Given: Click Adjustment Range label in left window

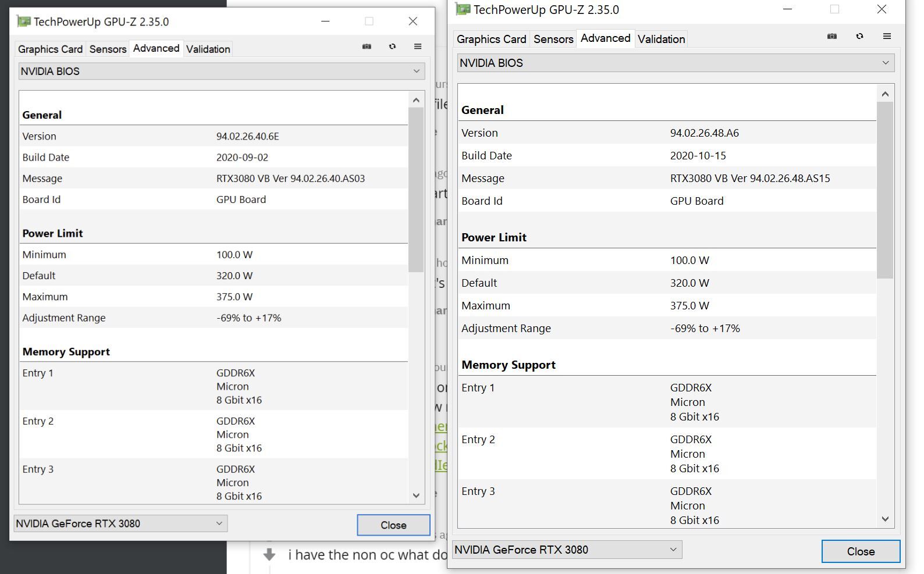Looking at the screenshot, I should click(x=64, y=318).
